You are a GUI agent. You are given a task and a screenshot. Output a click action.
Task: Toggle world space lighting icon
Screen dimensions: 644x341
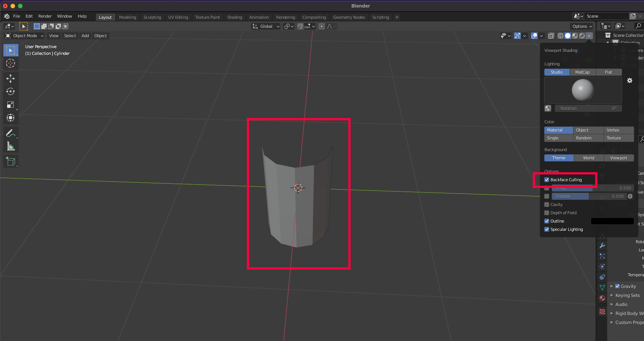click(548, 108)
